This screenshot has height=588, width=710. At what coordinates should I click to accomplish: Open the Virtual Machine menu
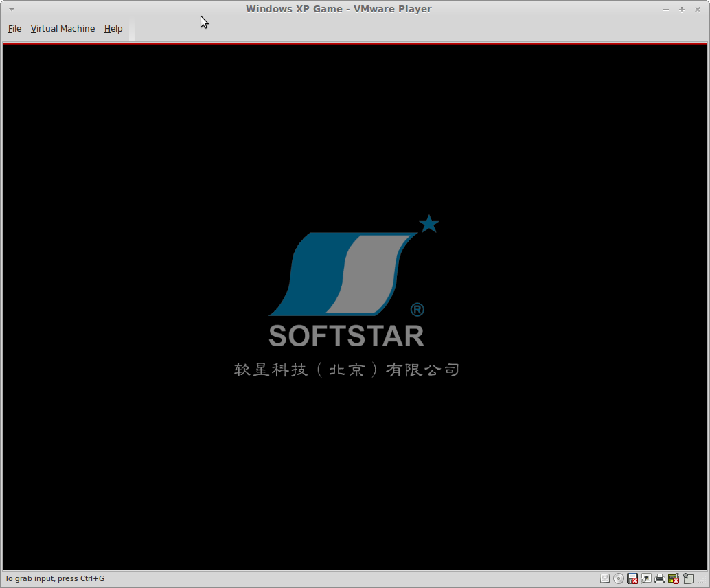point(62,29)
